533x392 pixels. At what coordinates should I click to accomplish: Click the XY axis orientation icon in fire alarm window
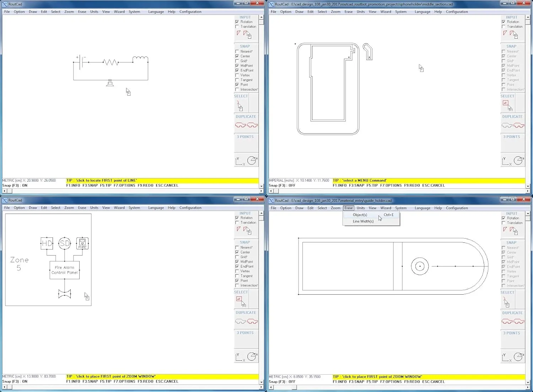click(239, 357)
